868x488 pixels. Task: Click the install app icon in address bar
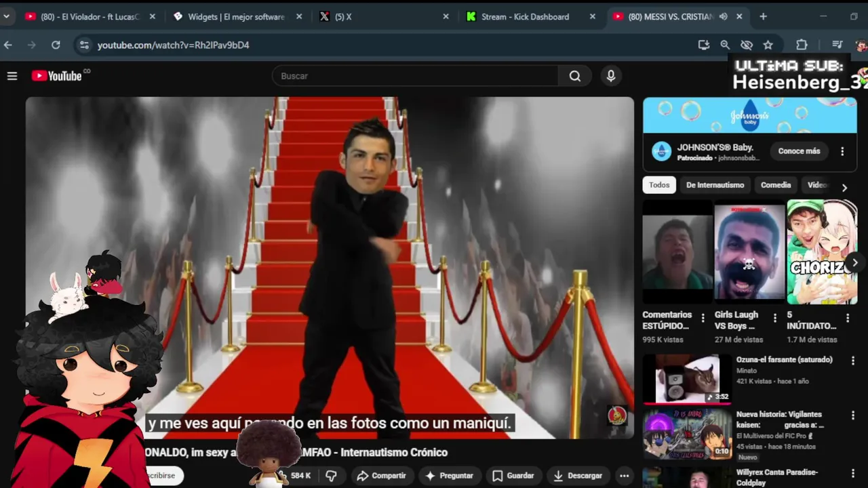pyautogui.click(x=703, y=45)
